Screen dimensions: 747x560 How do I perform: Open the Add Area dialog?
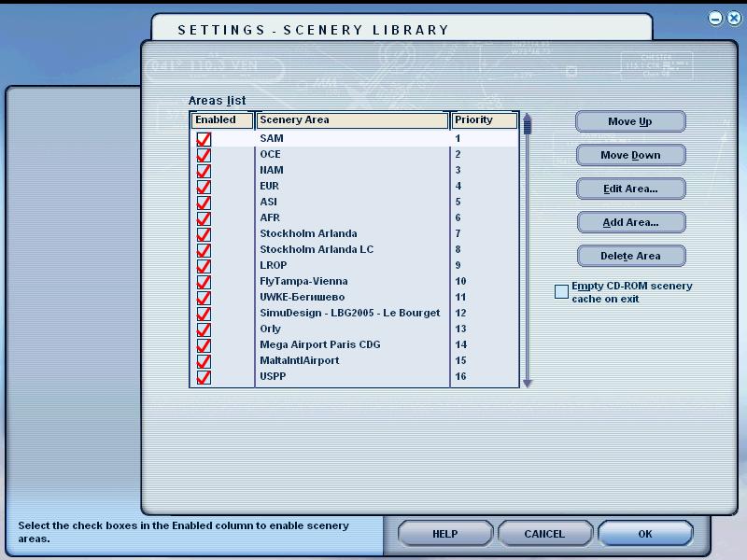pyautogui.click(x=631, y=222)
